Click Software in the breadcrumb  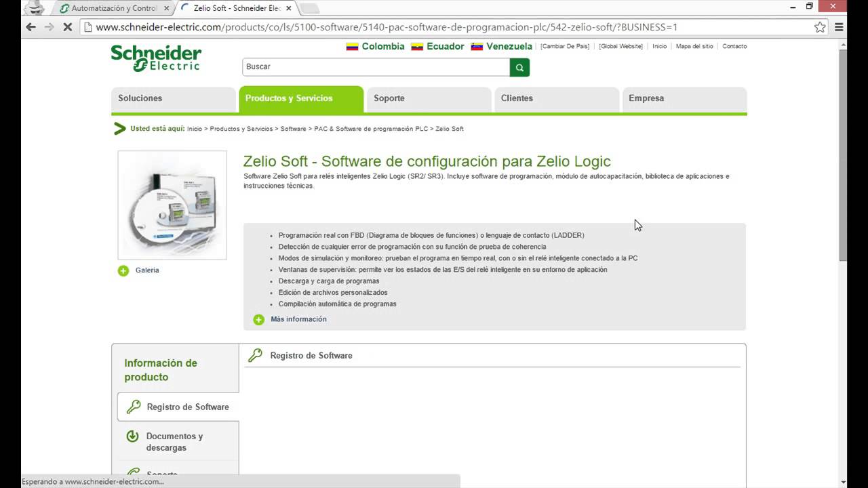(294, 129)
